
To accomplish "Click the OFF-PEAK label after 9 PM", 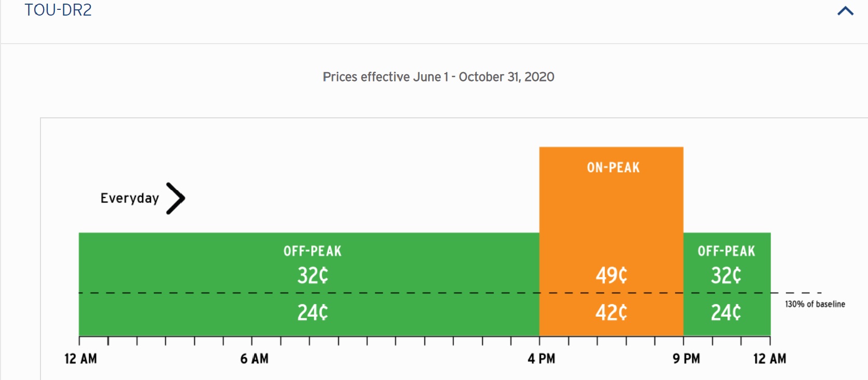I will click(x=726, y=251).
